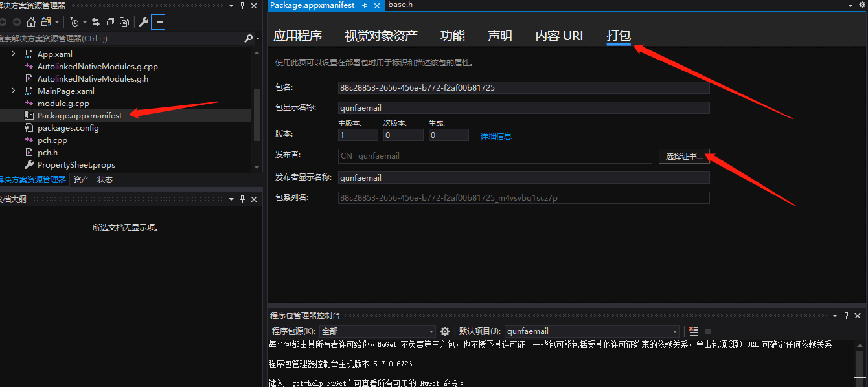
Task: Open the NuGet package source settings gear
Action: (x=445, y=331)
